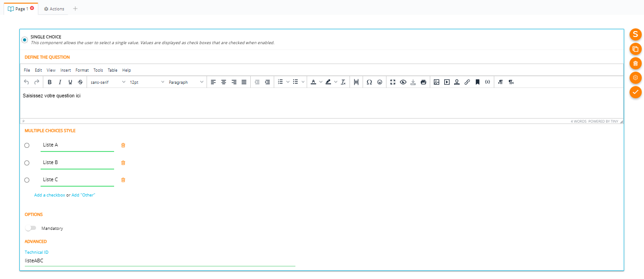The width and height of the screenshot is (644, 279).
Task: Confirm with the orange checkmark button
Action: coord(635,92)
